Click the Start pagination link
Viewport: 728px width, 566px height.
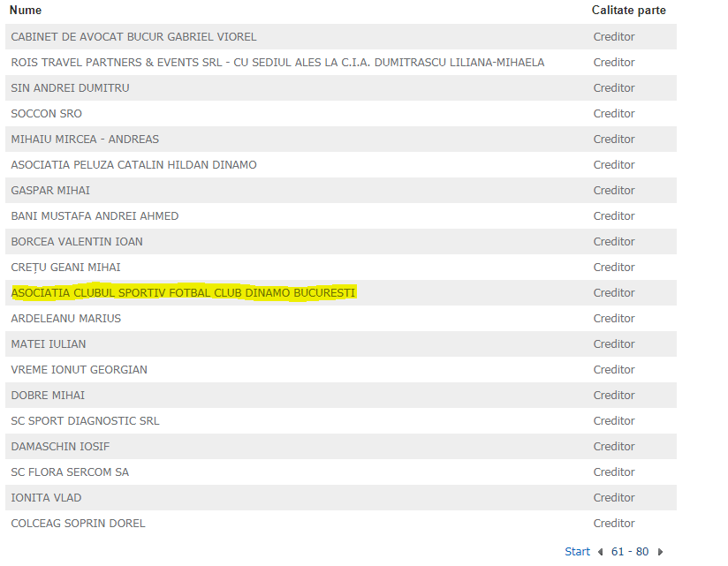[577, 552]
